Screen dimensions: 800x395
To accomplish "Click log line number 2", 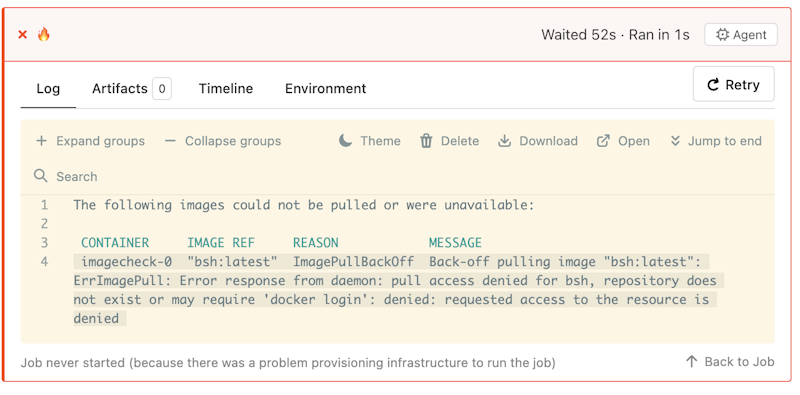I will (44, 224).
